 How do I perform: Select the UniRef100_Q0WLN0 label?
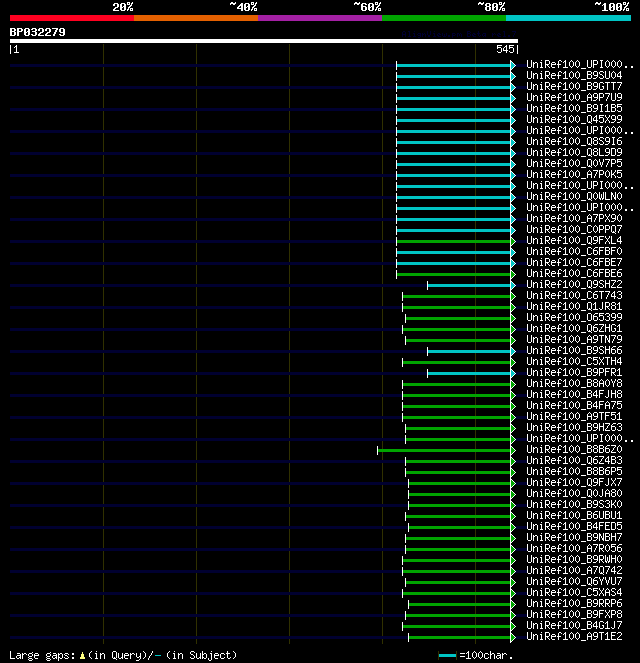[x=574, y=197]
